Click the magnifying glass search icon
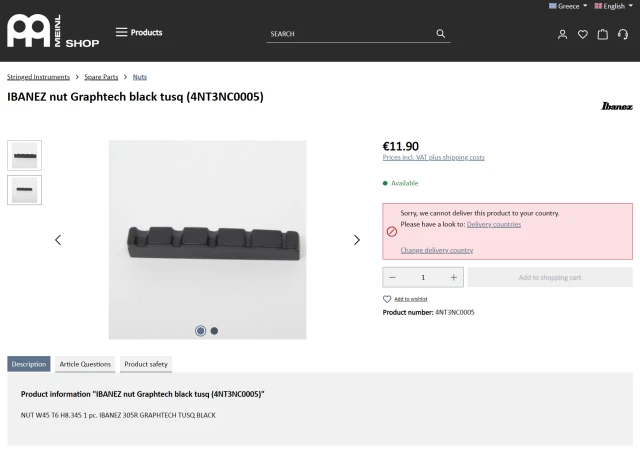Screen dimensions: 640x449 (x=440, y=33)
